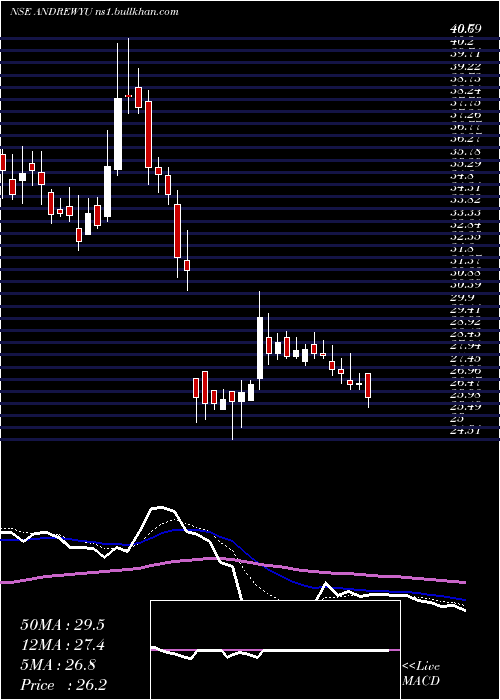Click the 26.96 price axis label
500x700 pixels.
465,371
